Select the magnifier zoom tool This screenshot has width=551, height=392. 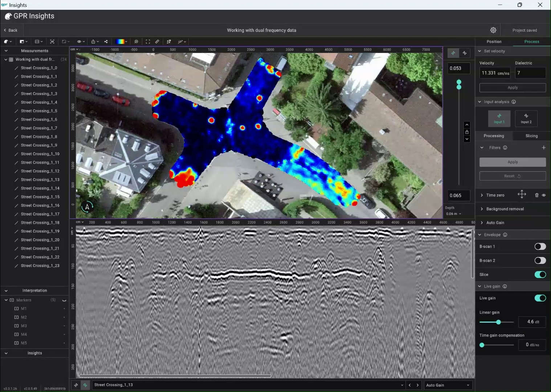[x=136, y=41]
